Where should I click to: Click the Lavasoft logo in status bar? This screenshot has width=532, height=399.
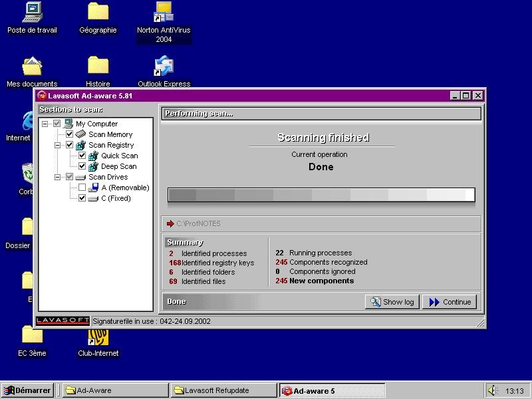(x=63, y=321)
